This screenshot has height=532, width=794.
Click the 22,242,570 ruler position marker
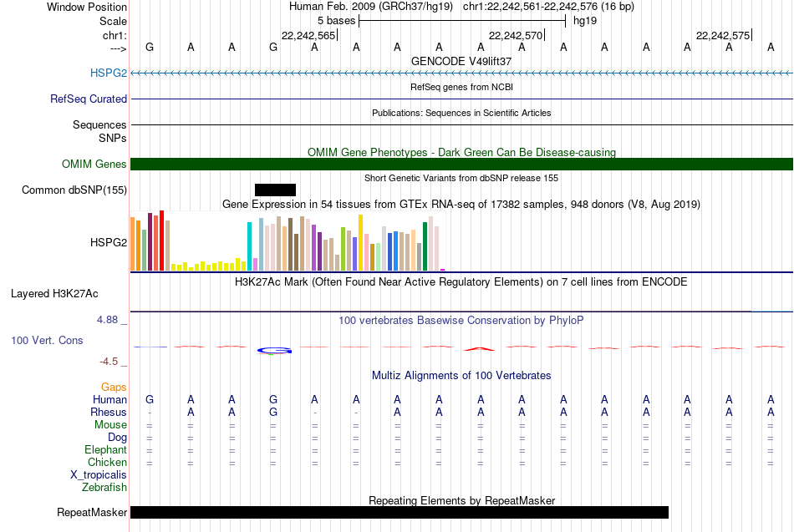click(516, 35)
